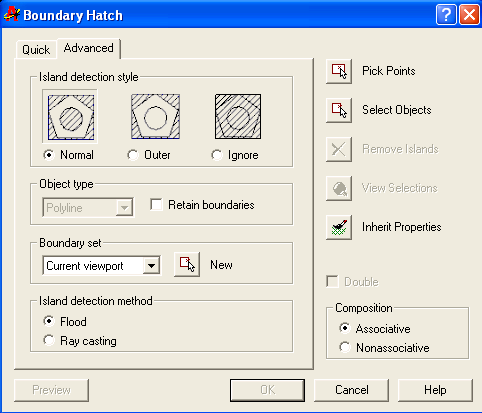Select the Normal island style preview image
The height and width of the screenshot is (413, 482).
71,117
